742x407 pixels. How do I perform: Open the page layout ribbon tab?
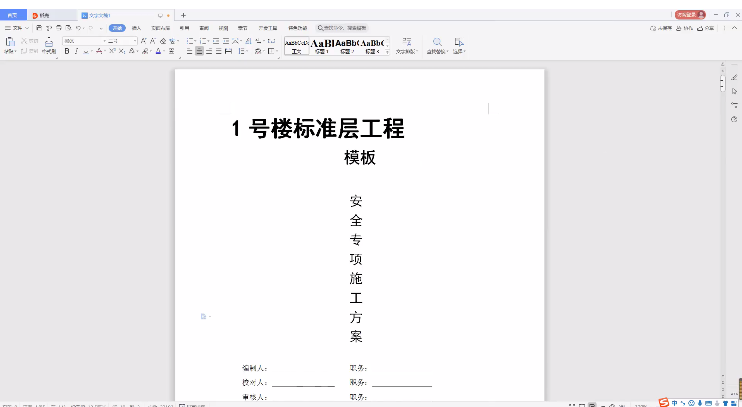pyautogui.click(x=161, y=28)
